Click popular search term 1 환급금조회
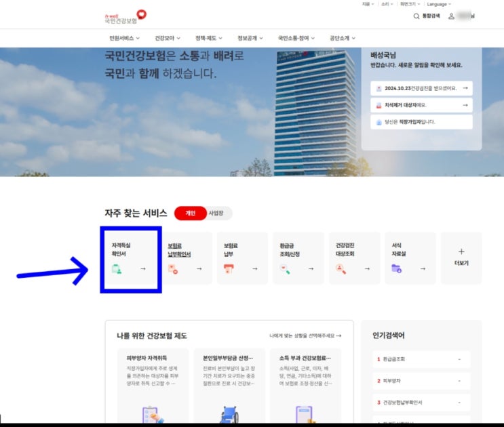 click(x=421, y=359)
